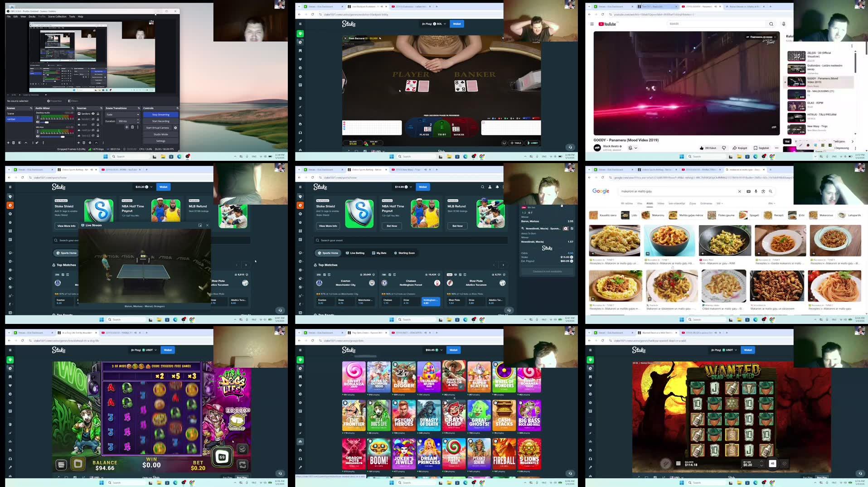Open the Dog's Life slot hamburger menu
The width and height of the screenshot is (868, 487).
61,464
